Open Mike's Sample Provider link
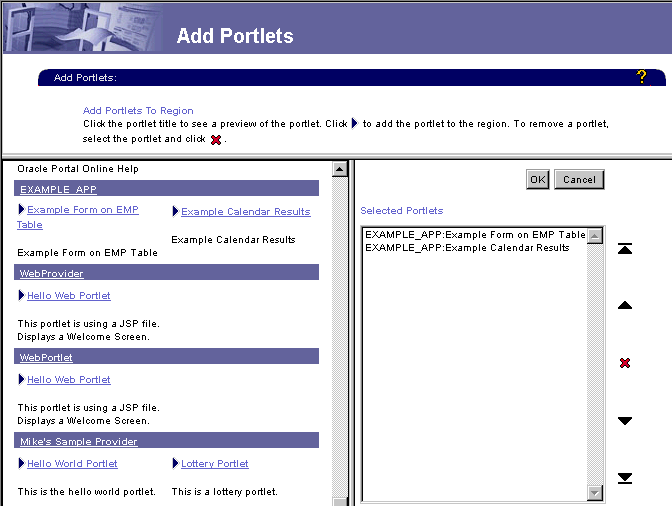The image size is (672, 506). pos(78,441)
